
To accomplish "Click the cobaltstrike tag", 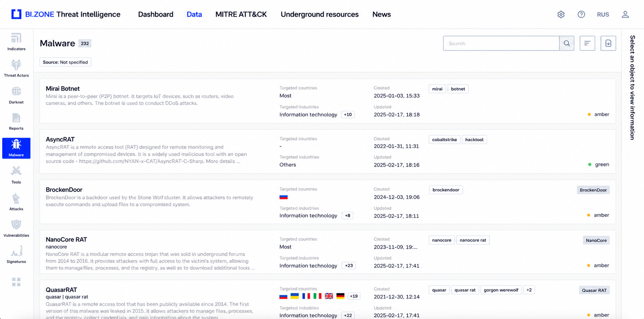I will [x=444, y=139].
